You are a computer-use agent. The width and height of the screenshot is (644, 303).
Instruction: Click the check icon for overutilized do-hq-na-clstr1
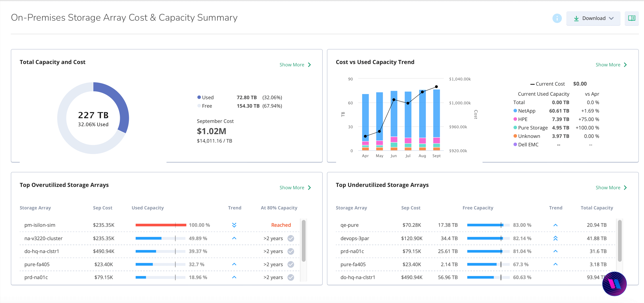click(291, 251)
